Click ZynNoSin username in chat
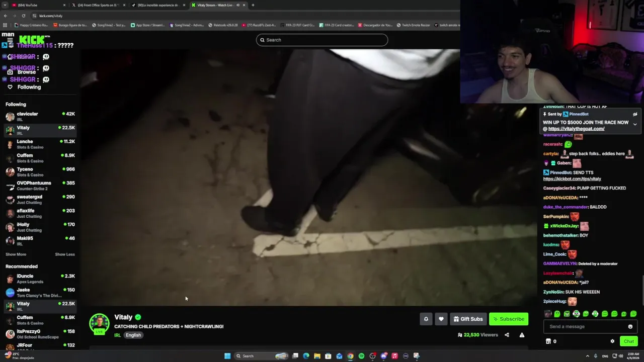 tap(553, 292)
